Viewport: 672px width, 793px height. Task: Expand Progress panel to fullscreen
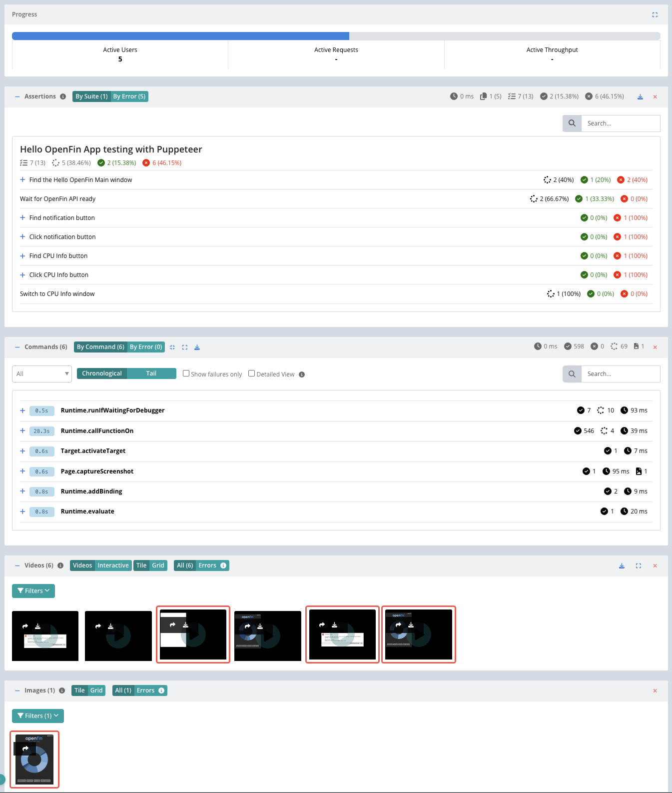coord(655,14)
